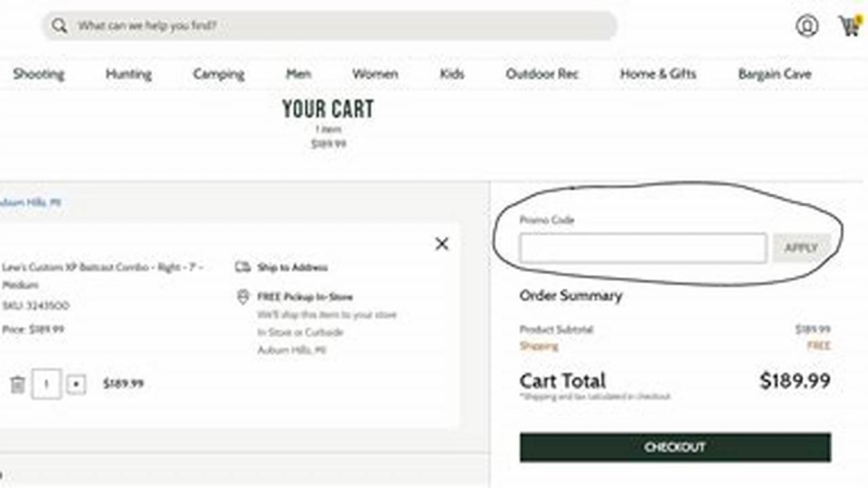Click the APPLY promo code button
Screen dimensions: 868x488
point(802,248)
